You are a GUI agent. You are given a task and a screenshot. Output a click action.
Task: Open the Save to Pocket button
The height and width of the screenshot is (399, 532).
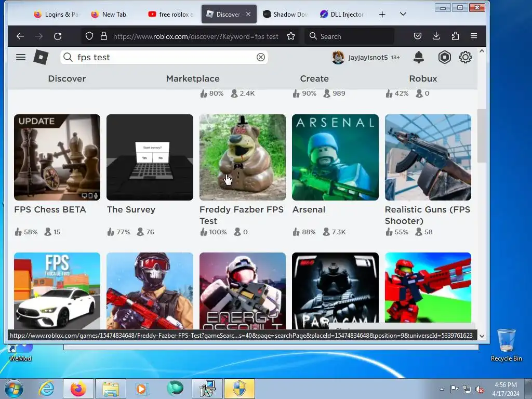pos(418,36)
